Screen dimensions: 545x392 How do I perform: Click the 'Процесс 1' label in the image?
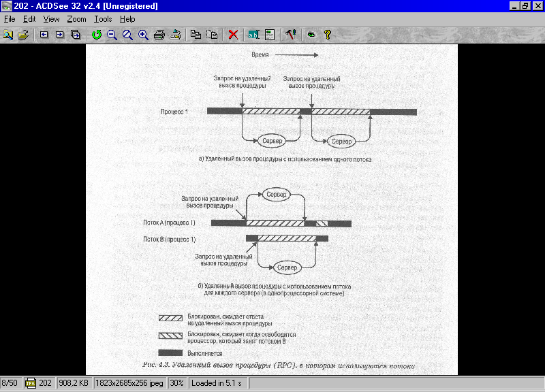click(x=174, y=112)
